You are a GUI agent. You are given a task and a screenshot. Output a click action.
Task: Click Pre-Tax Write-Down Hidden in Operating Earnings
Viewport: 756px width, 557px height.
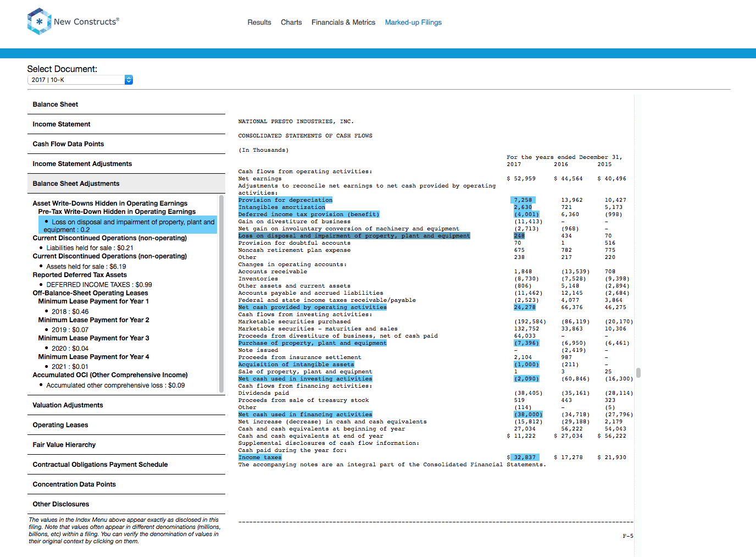pyautogui.click(x=117, y=212)
